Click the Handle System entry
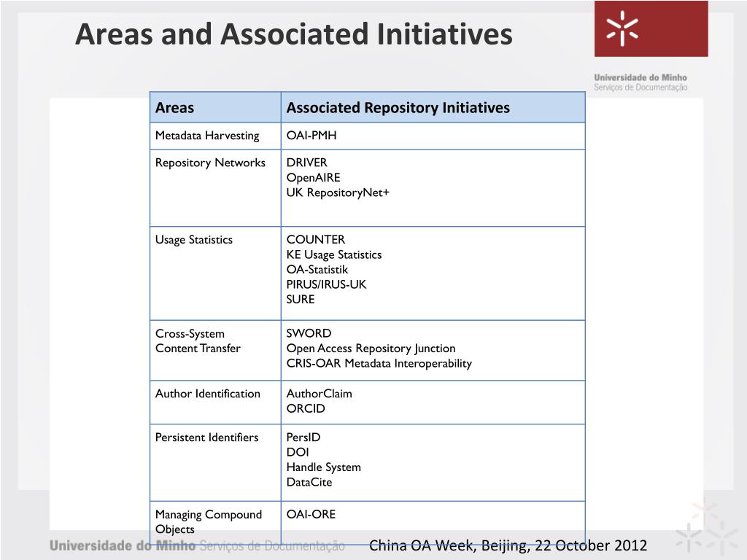This screenshot has height=560, width=747. tap(324, 467)
